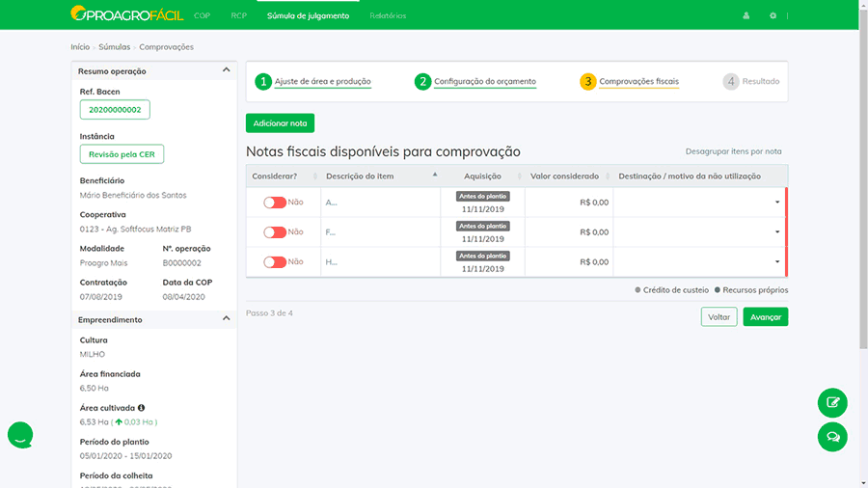The image size is (868, 488).
Task: Toggle Considerar switch for item A...
Action: 275,203
